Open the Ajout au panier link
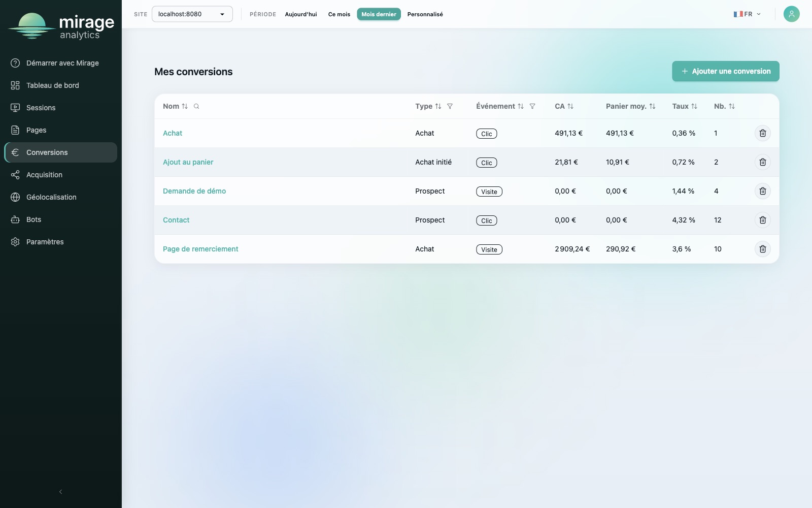Screen dimensions: 812x508 (x=188, y=162)
